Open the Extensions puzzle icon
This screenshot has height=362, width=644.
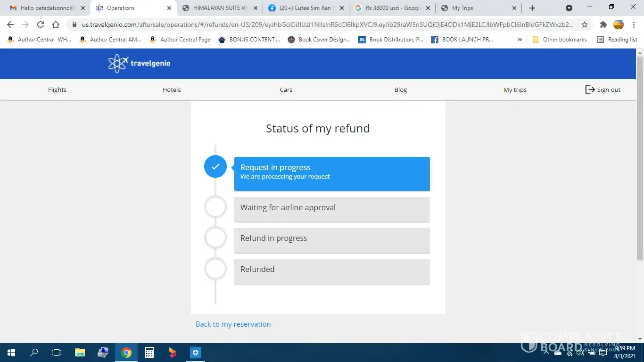click(603, 25)
